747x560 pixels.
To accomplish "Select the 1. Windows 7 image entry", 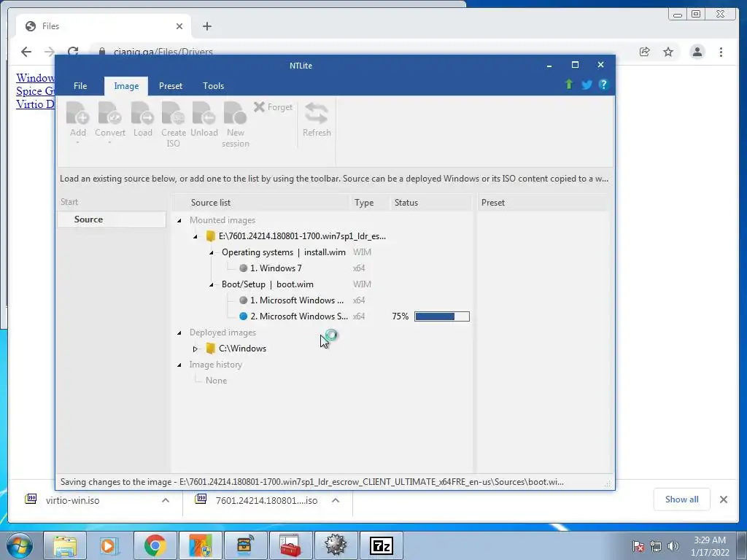I will click(275, 268).
